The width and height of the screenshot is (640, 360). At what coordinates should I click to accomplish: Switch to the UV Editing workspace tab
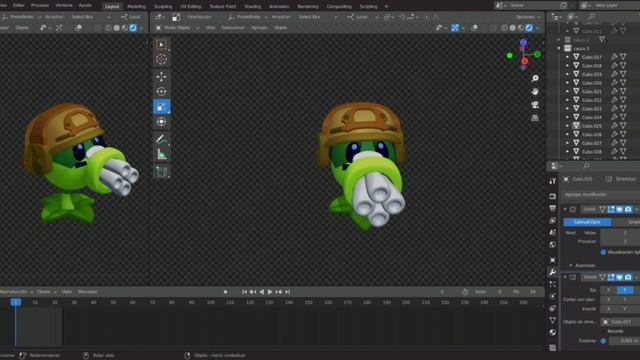tap(191, 7)
